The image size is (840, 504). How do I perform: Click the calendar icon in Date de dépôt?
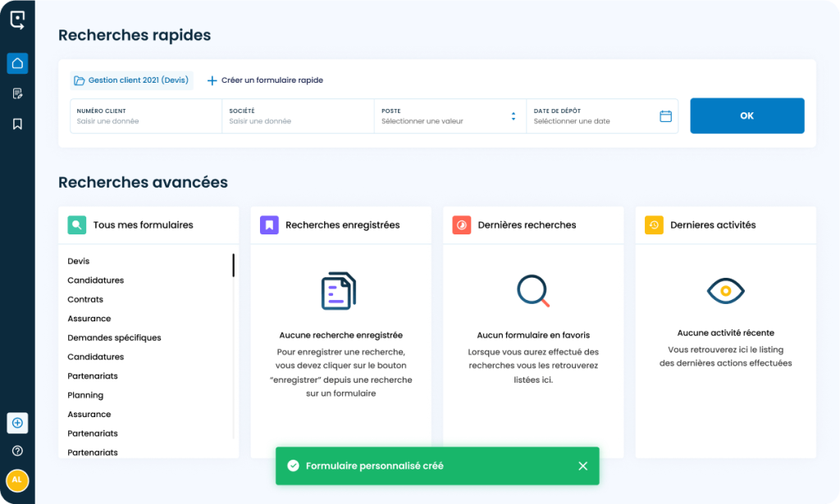pos(666,116)
